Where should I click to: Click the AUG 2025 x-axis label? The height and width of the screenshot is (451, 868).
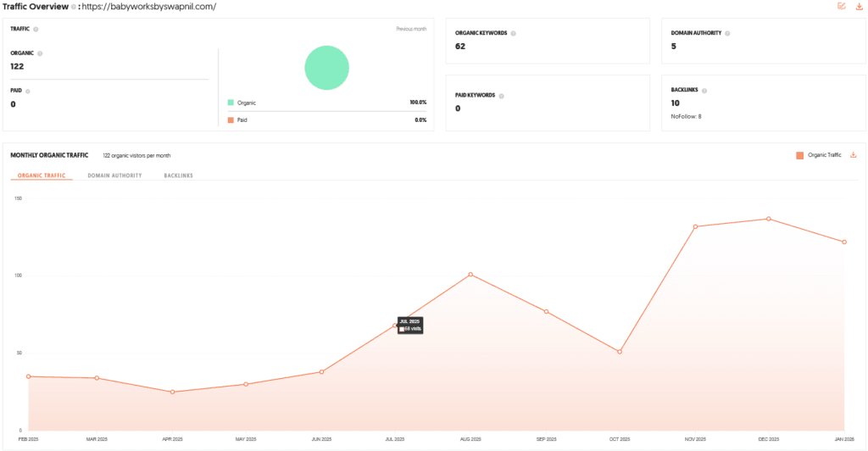[470, 439]
